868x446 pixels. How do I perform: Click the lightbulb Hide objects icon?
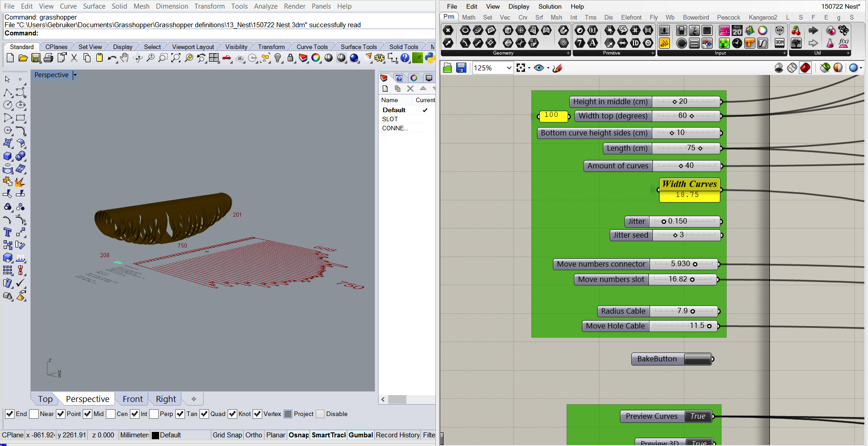click(278, 58)
